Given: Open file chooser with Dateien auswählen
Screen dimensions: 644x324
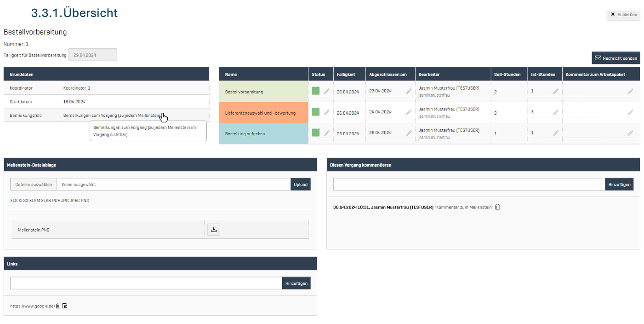Looking at the screenshot, I should coord(34,184).
